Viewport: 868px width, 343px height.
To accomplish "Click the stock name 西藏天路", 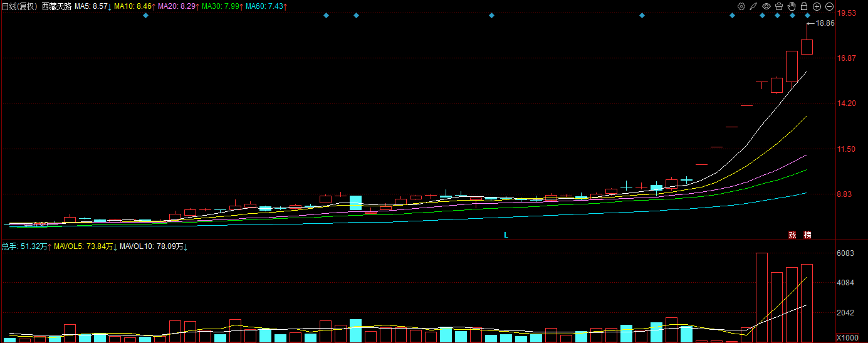I will (56, 6).
